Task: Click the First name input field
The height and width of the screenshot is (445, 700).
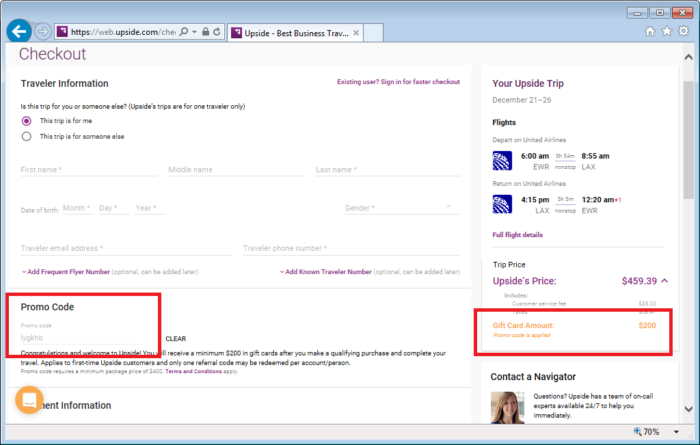Action: [x=88, y=170]
